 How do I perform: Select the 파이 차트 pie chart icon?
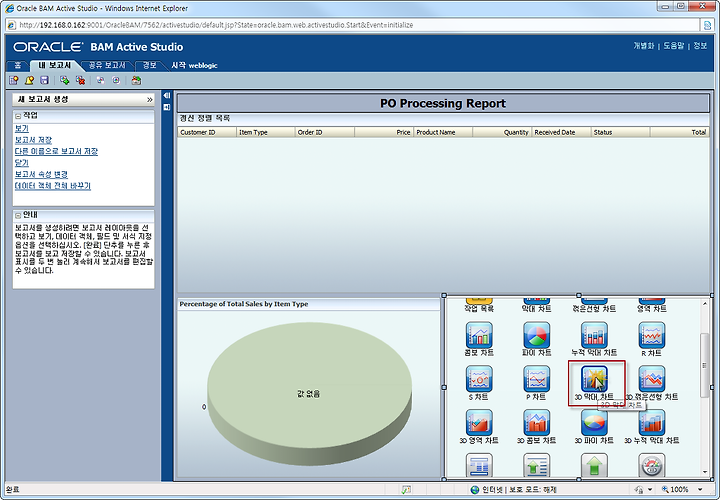pyautogui.click(x=536, y=335)
